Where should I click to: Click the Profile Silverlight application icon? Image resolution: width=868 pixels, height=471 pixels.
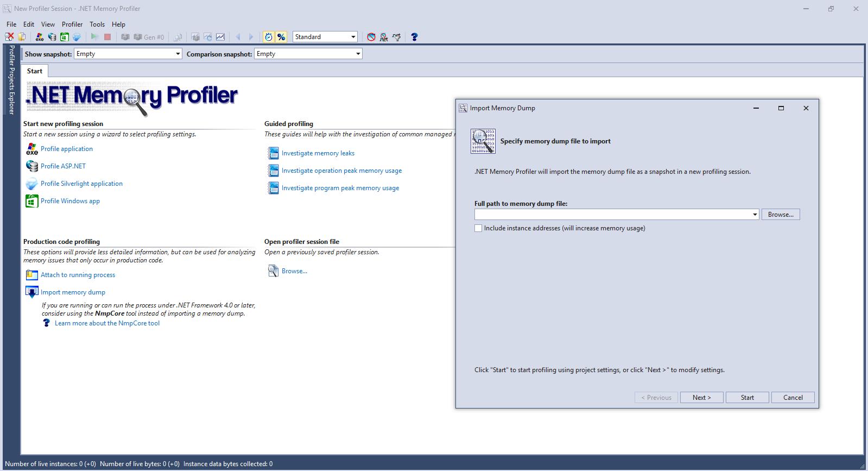point(32,184)
